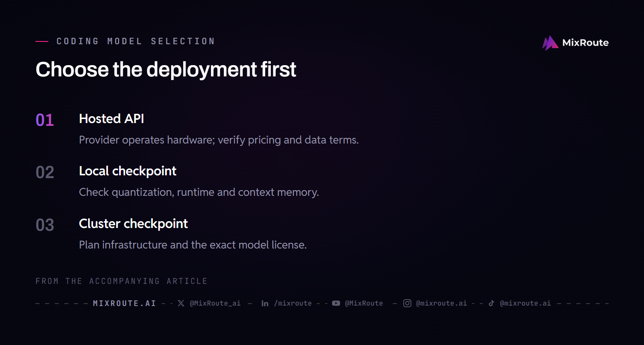This screenshot has height=345, width=644.
Task: Click the MixRoute logo icon
Action: click(550, 43)
